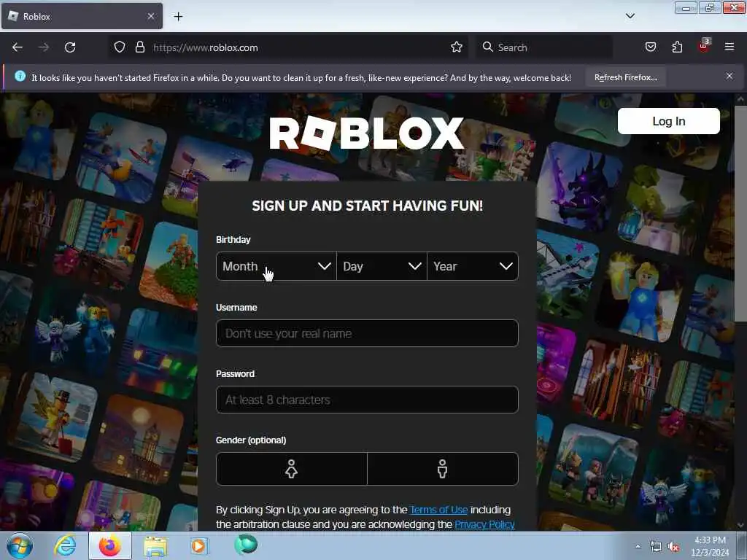Open the Privacy Policy link

[x=484, y=524]
